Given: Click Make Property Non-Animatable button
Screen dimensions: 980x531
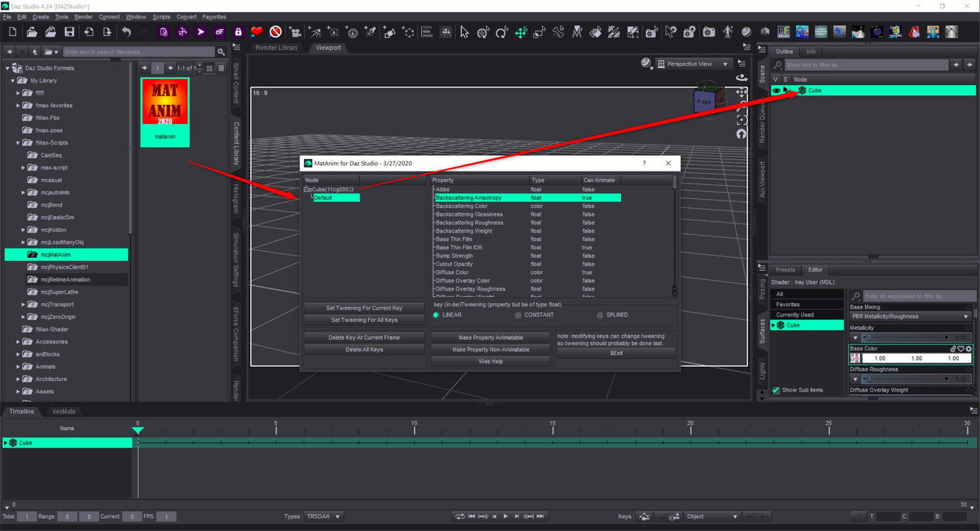Looking at the screenshot, I should click(x=491, y=350).
